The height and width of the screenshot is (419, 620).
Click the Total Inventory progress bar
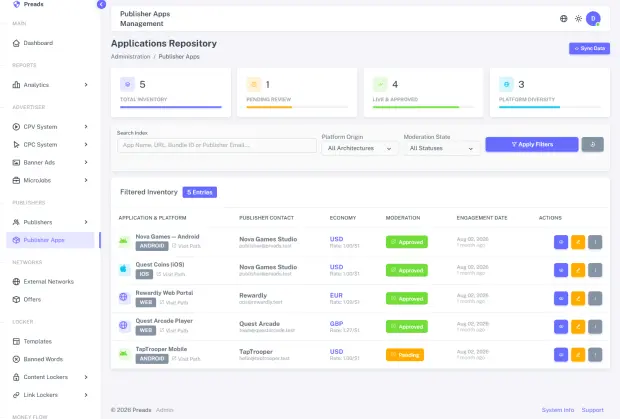[x=171, y=107]
